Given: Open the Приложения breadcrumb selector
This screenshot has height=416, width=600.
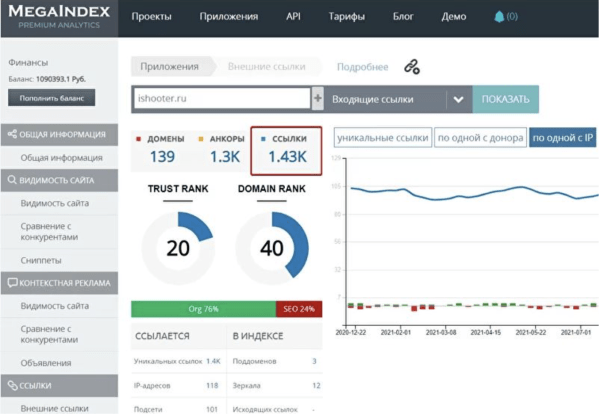Looking at the screenshot, I should tap(169, 67).
